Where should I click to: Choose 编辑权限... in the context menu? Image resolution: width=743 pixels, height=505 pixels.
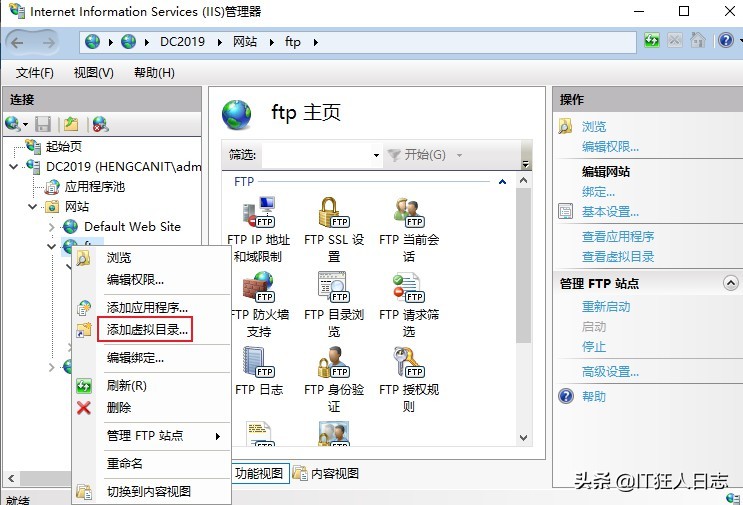136,280
